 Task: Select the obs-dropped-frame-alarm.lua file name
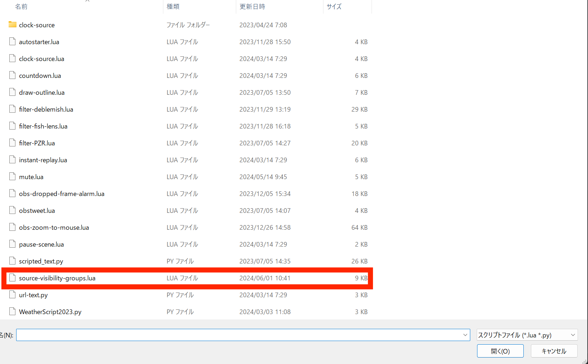(62, 194)
